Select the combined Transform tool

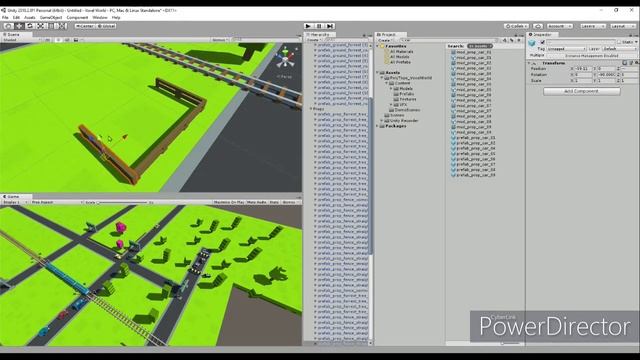tap(62, 26)
